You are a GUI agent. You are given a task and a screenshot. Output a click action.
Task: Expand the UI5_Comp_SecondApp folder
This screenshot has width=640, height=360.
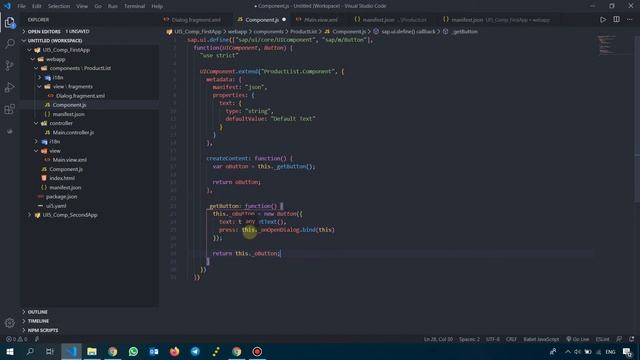point(70,215)
